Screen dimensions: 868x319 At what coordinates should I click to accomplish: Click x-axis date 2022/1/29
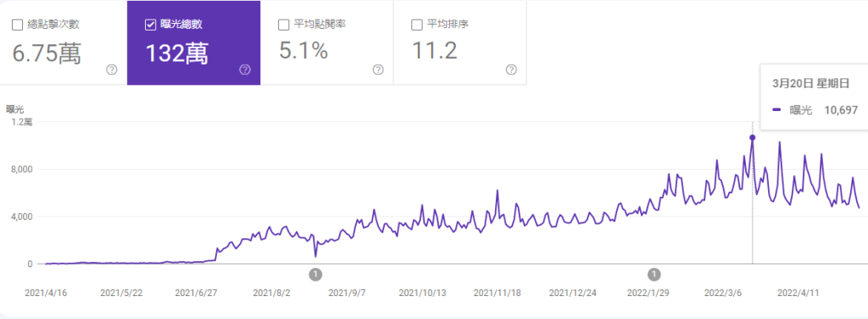pos(648,293)
